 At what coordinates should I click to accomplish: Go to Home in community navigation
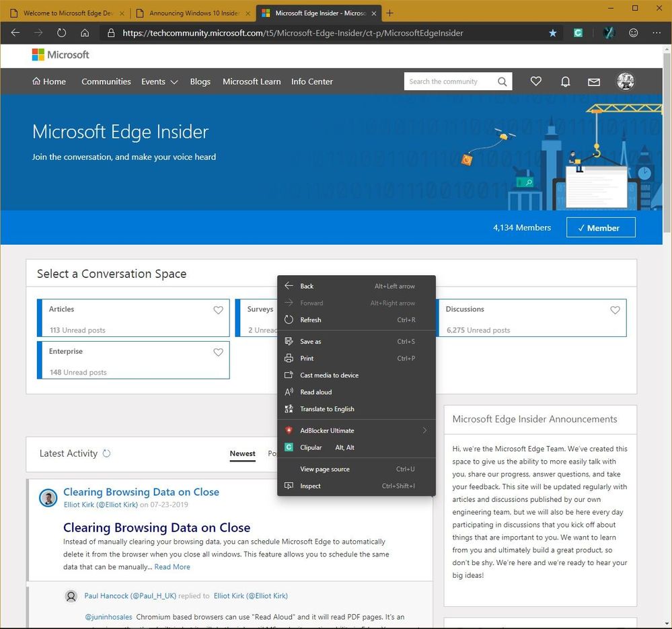[x=49, y=81]
